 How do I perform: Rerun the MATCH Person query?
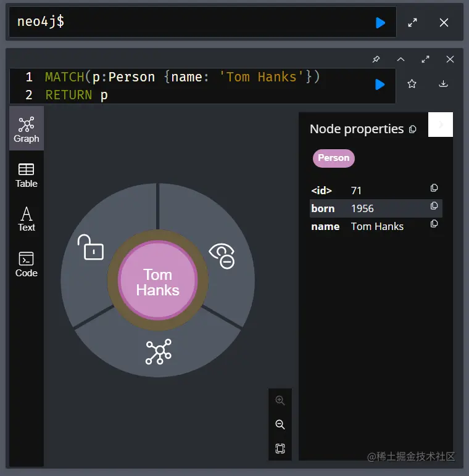click(380, 84)
